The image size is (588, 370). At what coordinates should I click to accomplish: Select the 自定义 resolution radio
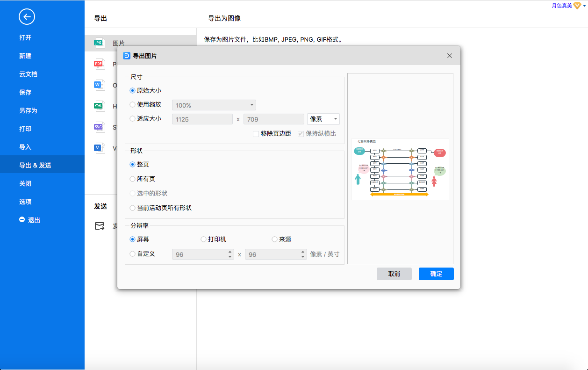(x=143, y=254)
